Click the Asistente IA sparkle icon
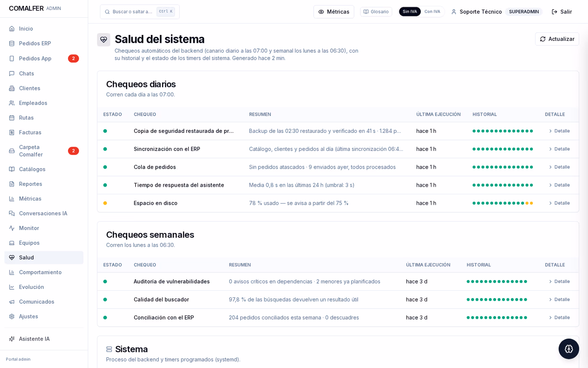The height and width of the screenshot is (368, 588). coord(12,339)
